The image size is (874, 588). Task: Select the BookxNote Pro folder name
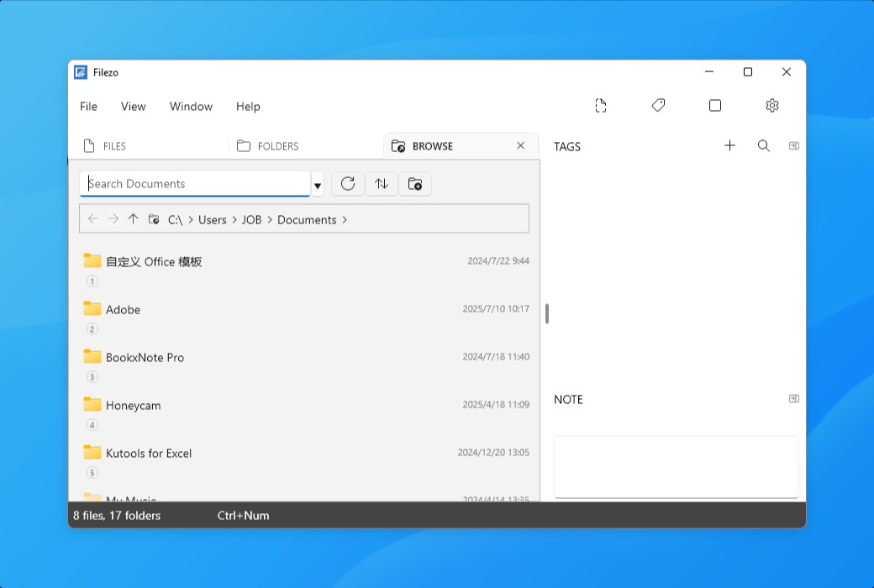145,358
